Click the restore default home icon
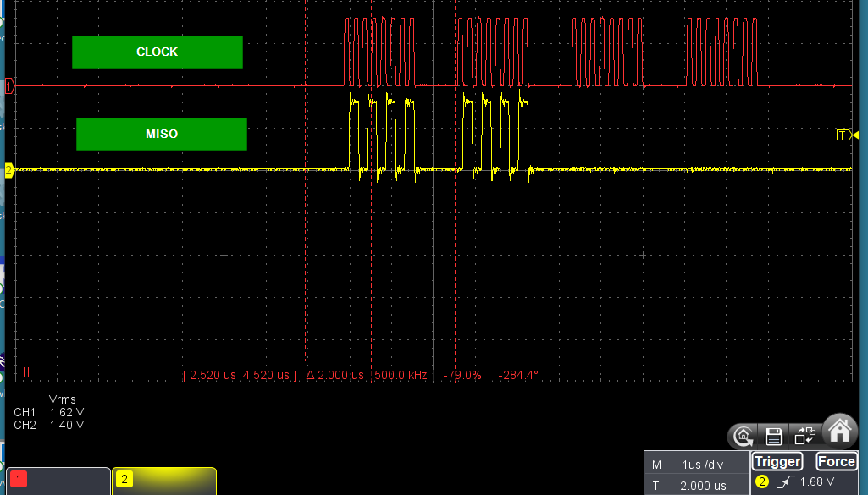868x495 pixels. 743,436
